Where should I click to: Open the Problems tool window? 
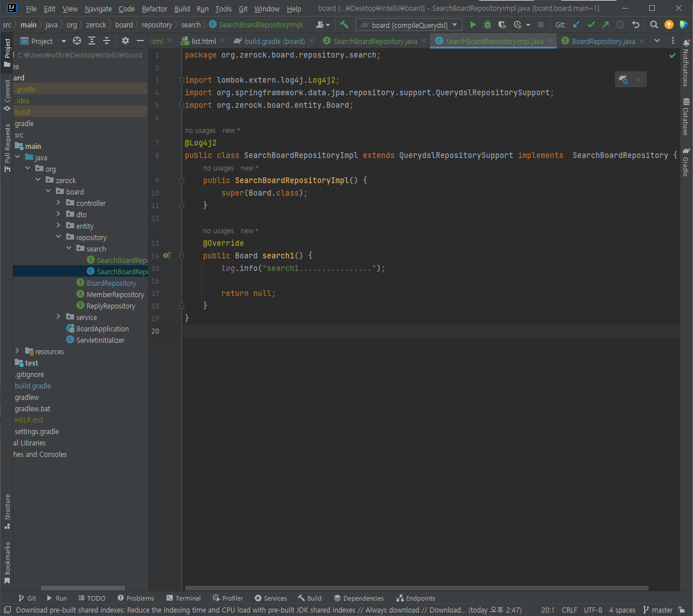[x=136, y=598]
